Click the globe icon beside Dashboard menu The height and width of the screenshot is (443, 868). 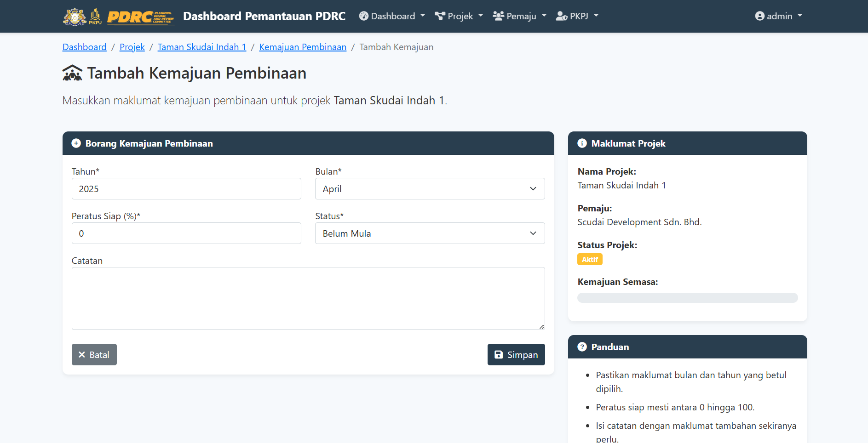363,16
